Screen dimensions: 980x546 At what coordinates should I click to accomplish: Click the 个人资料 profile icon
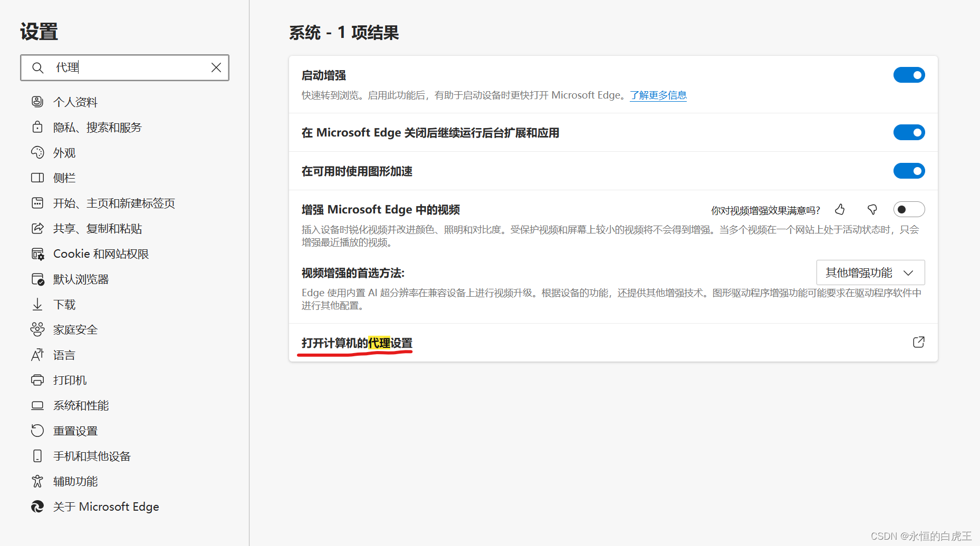[37, 102]
